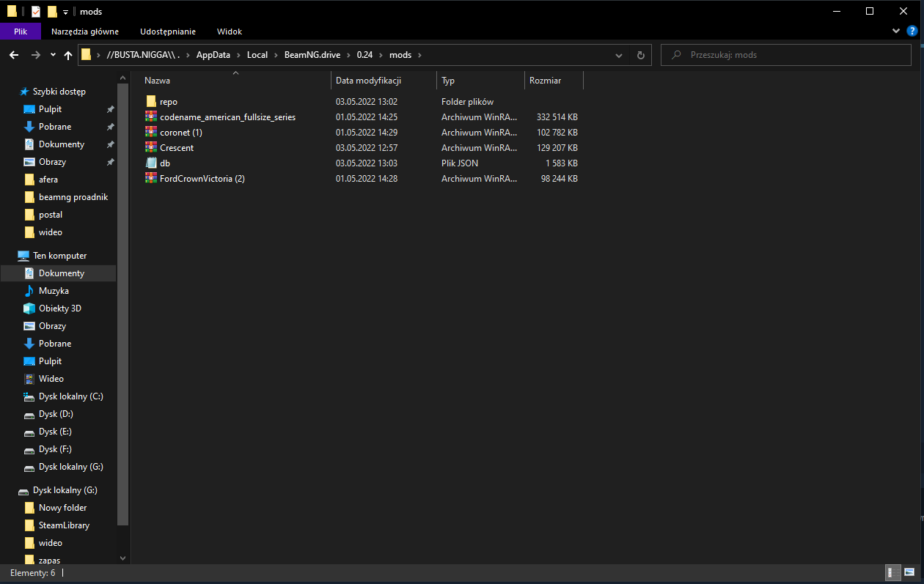Sort files by Rozmiar column
Viewport: 924px width, 584px height.
(x=554, y=81)
